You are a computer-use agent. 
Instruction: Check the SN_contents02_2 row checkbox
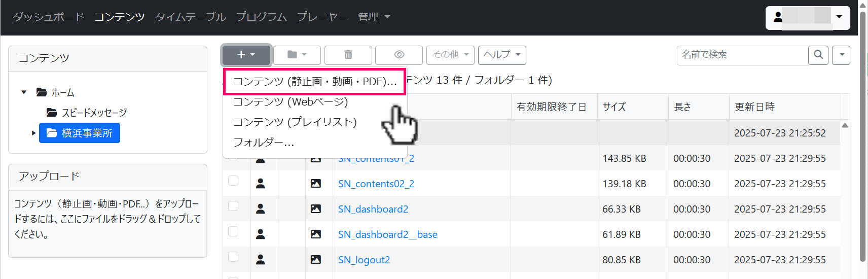point(233,181)
